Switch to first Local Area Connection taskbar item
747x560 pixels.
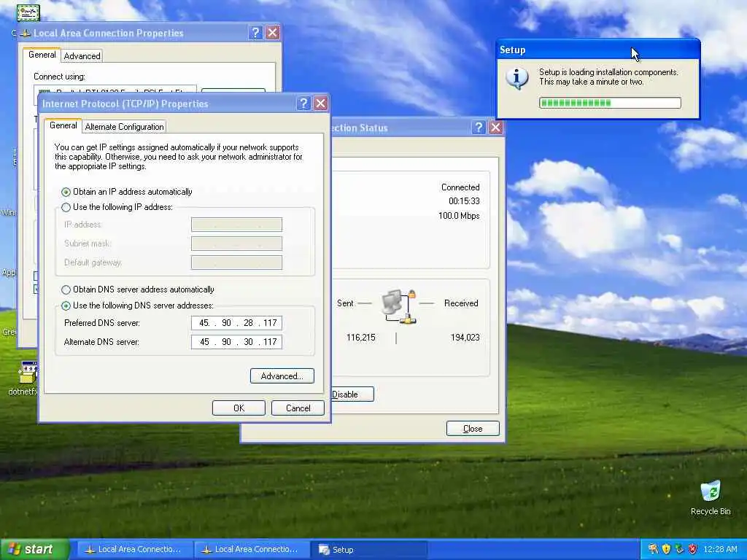133,550
